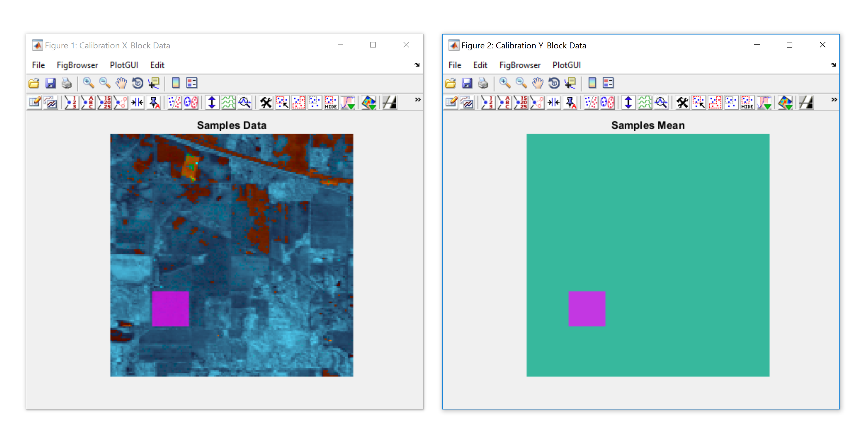Viewport: 868px width, 442px height.
Task: Click HIDE selection icon in Figure 1
Action: click(x=331, y=103)
